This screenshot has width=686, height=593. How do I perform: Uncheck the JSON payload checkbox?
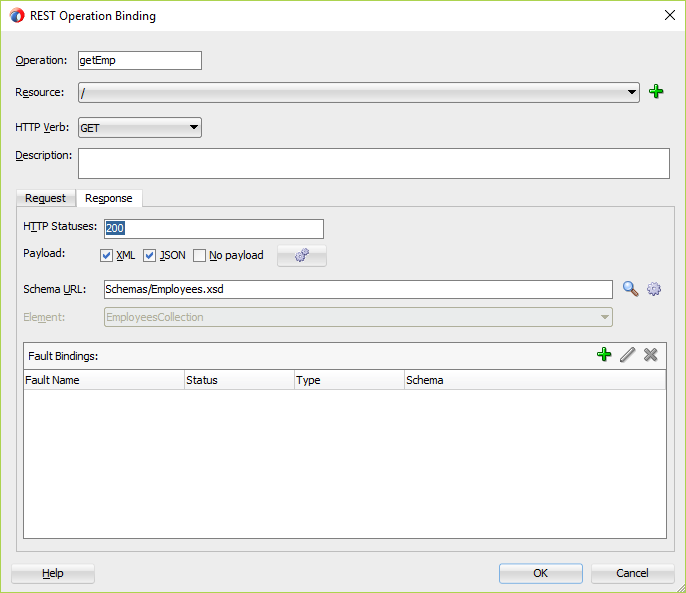tap(150, 256)
